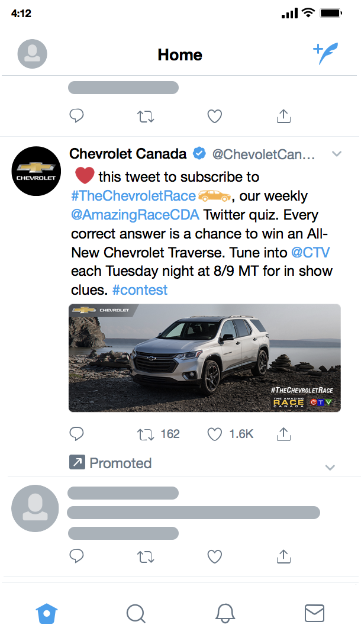The height and width of the screenshot is (644, 361).
Task: Share the Chevrolet Canada tweet
Action: 283,434
